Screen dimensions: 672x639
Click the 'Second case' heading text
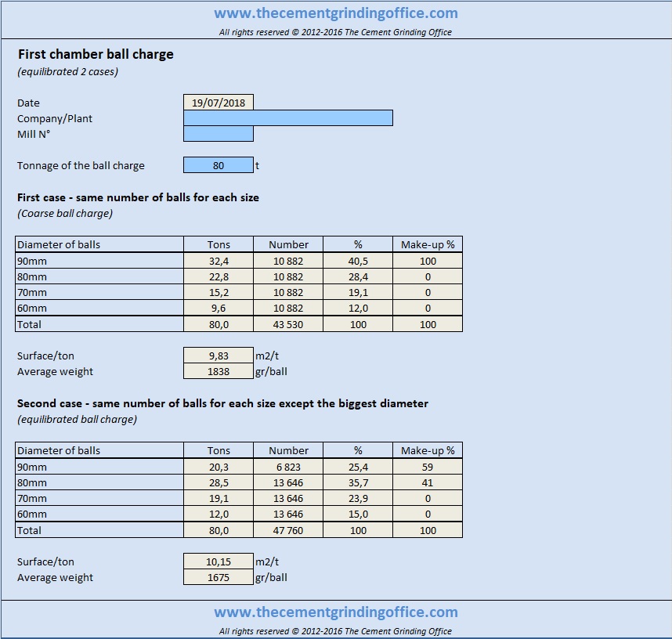click(x=222, y=404)
